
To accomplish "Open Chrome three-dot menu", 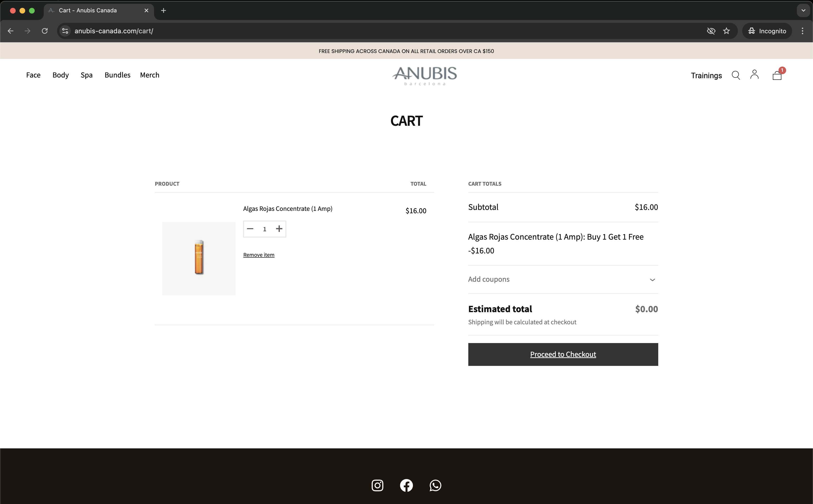I will tap(802, 31).
